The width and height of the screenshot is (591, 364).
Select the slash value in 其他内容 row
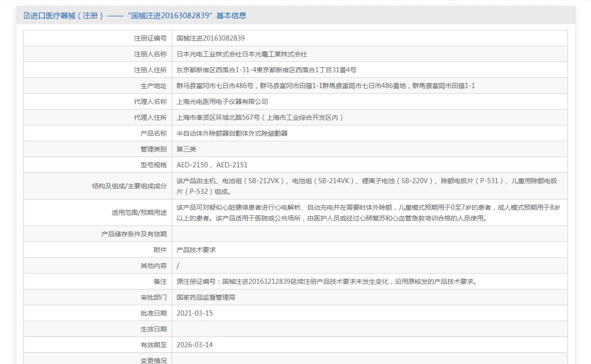(x=178, y=266)
